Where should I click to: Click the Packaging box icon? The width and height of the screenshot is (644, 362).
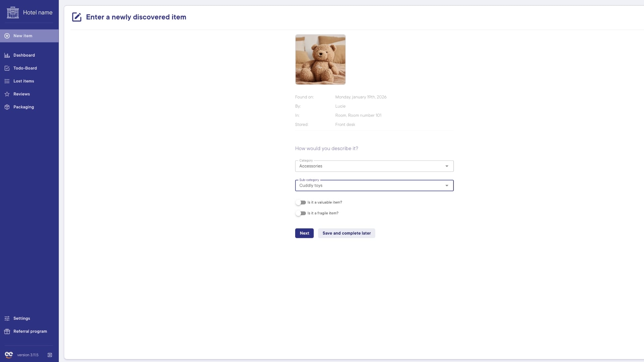(x=7, y=107)
